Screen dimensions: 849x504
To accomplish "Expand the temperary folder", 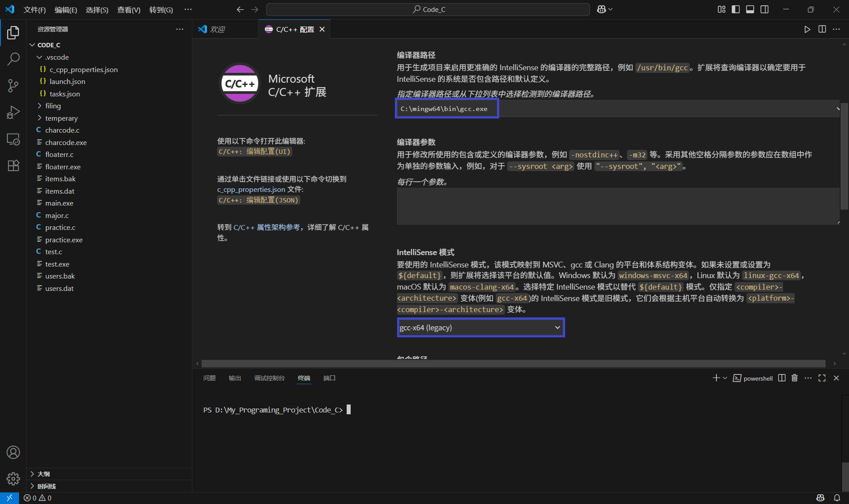I will click(62, 118).
